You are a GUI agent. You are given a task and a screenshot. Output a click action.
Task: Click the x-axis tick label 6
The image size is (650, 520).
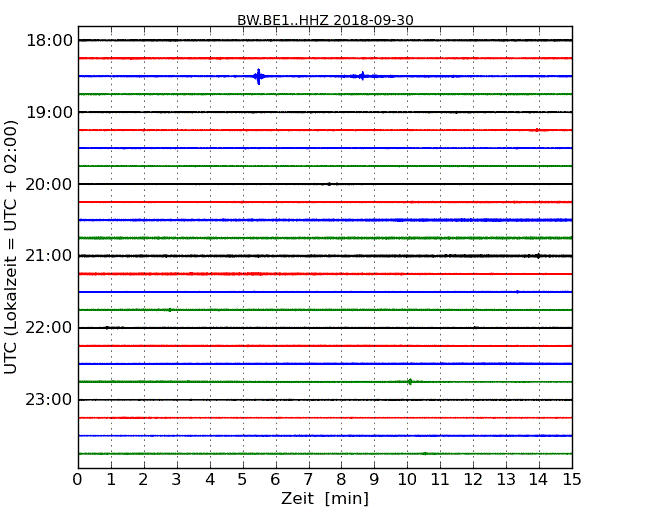[x=276, y=480]
